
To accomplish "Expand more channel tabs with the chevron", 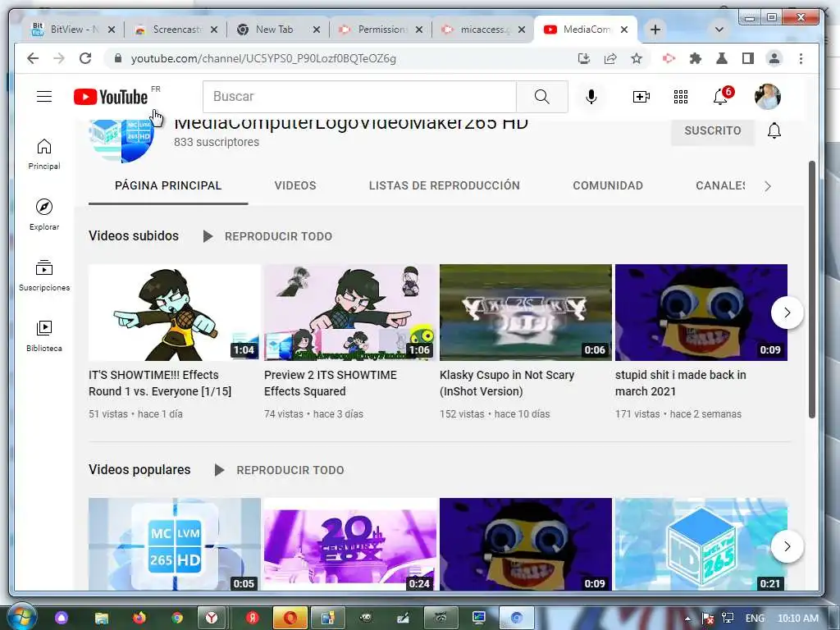I will (x=768, y=186).
